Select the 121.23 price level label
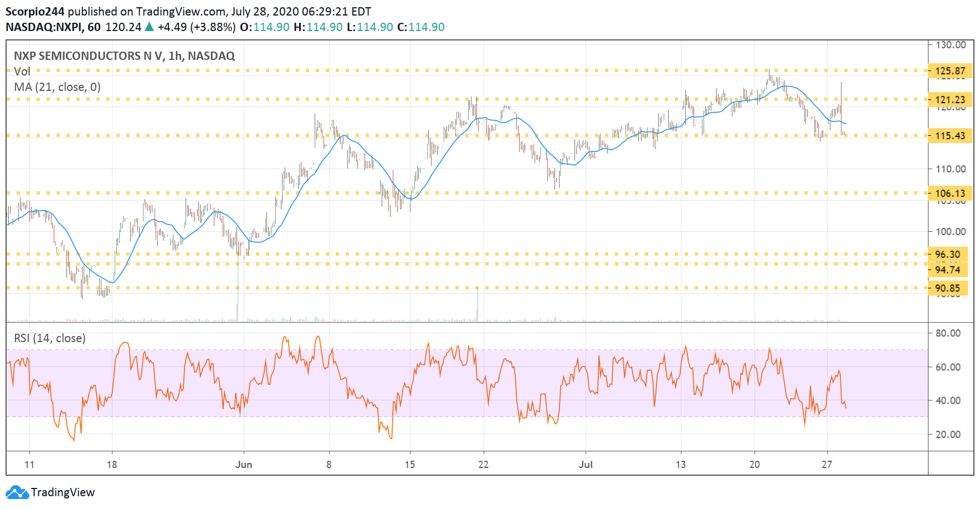Image resolution: width=980 pixels, height=509 pixels. point(950,100)
